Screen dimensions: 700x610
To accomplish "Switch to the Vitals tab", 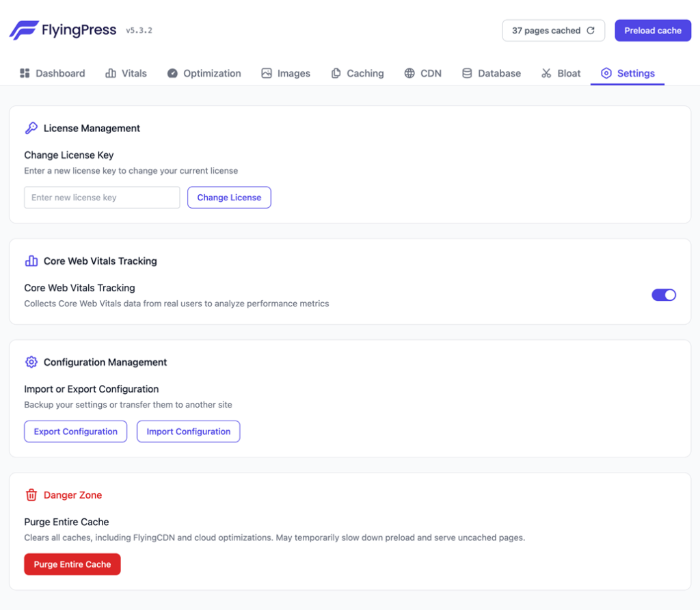I will (x=126, y=73).
